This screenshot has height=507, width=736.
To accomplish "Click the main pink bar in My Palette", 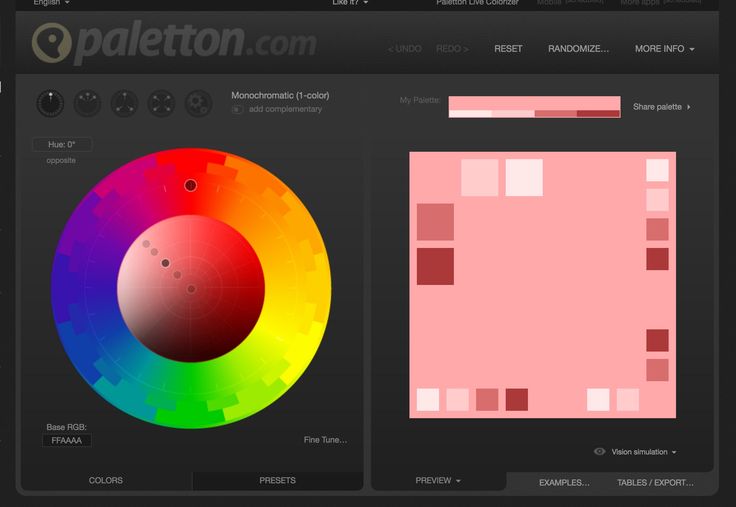I will coord(535,103).
